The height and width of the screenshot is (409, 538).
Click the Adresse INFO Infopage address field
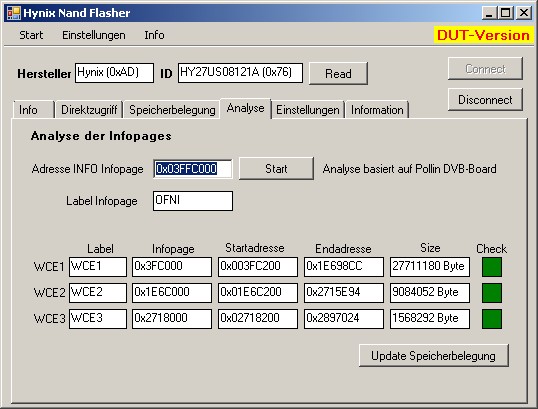pos(193,169)
